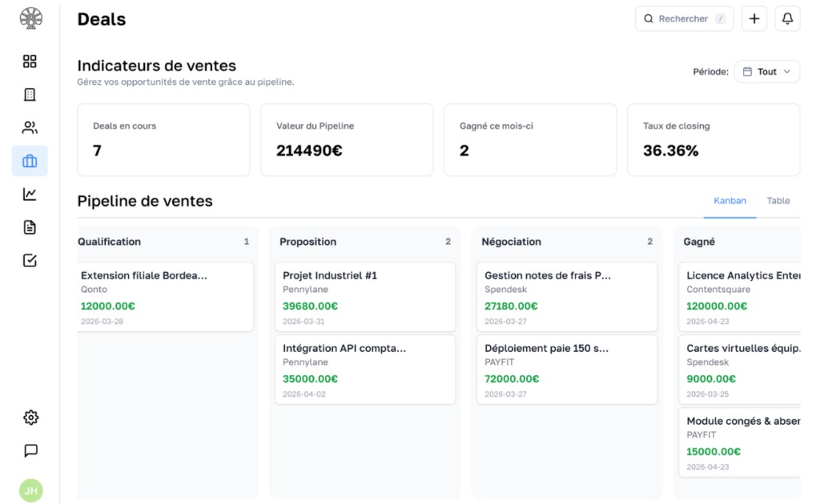Click the Rechercher search field
Screen dimensions: 820x504
click(683, 18)
